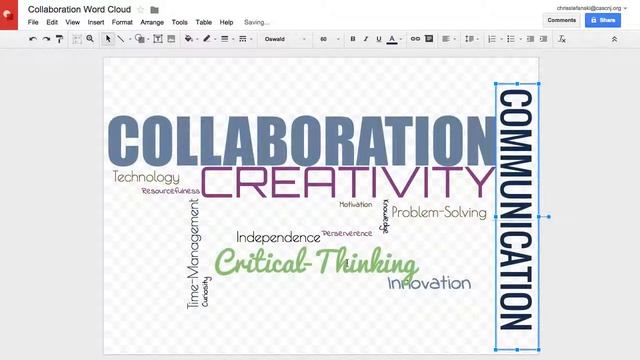The width and height of the screenshot is (640, 360).
Task: Star the Collaboration Word Cloud document
Action: point(140,9)
